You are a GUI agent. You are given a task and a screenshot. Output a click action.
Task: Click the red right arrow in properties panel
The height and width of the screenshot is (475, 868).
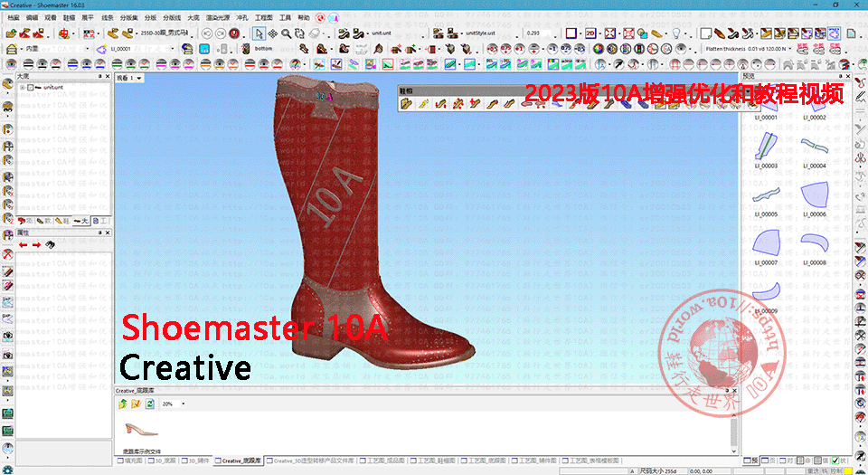pos(36,244)
